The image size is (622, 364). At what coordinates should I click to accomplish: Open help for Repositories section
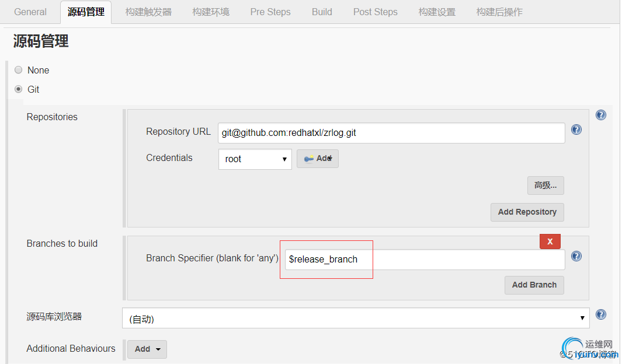coord(600,116)
